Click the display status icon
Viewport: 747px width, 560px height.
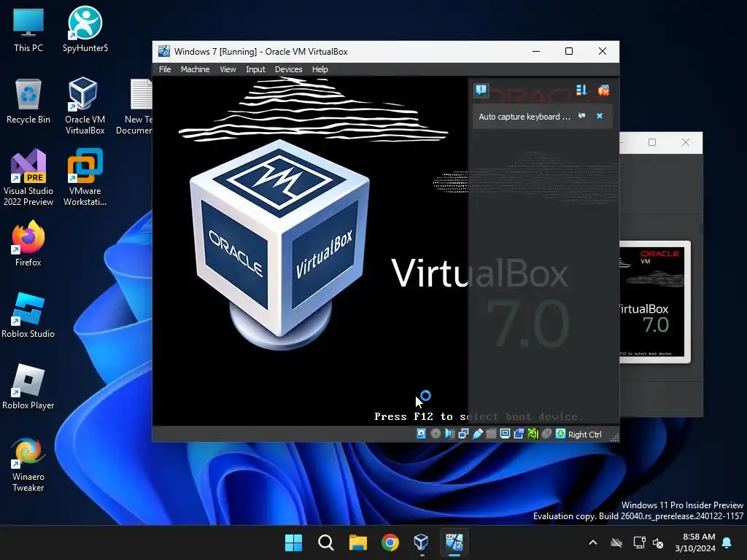pyautogui.click(x=505, y=434)
